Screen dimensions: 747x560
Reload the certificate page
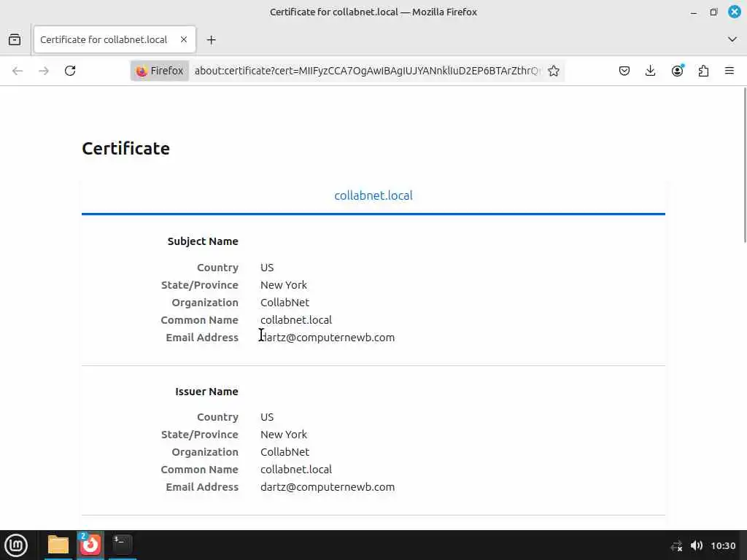click(x=70, y=71)
